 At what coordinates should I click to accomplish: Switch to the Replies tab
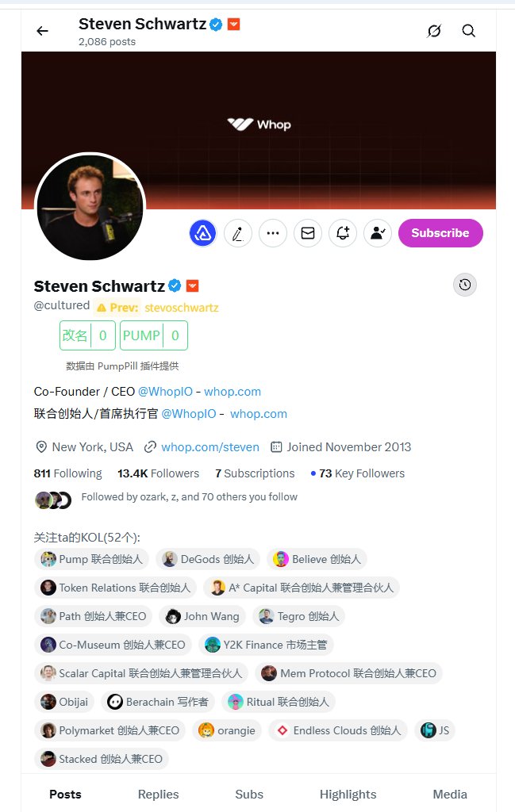coord(158,795)
